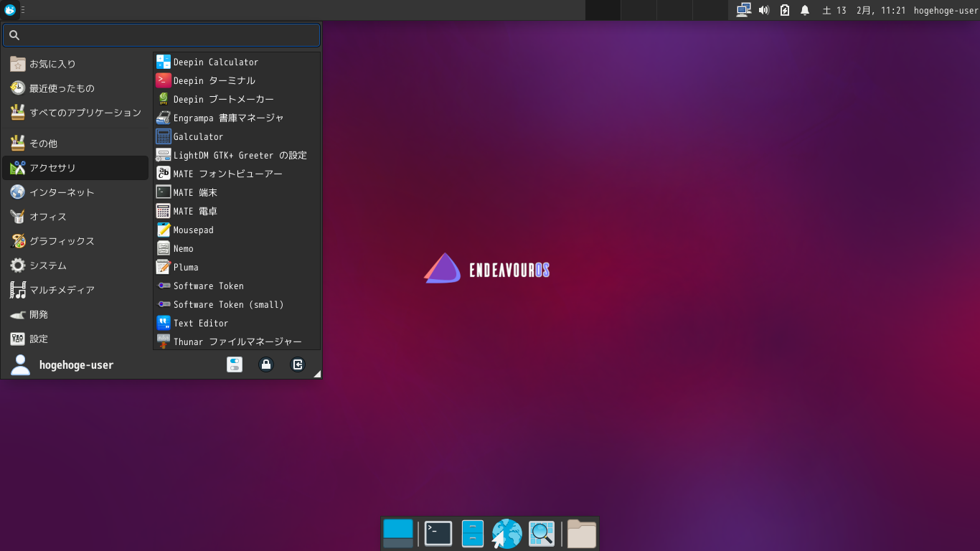Click Show Desktop in the dock
Viewport: 980px width, 551px height.
(398, 534)
